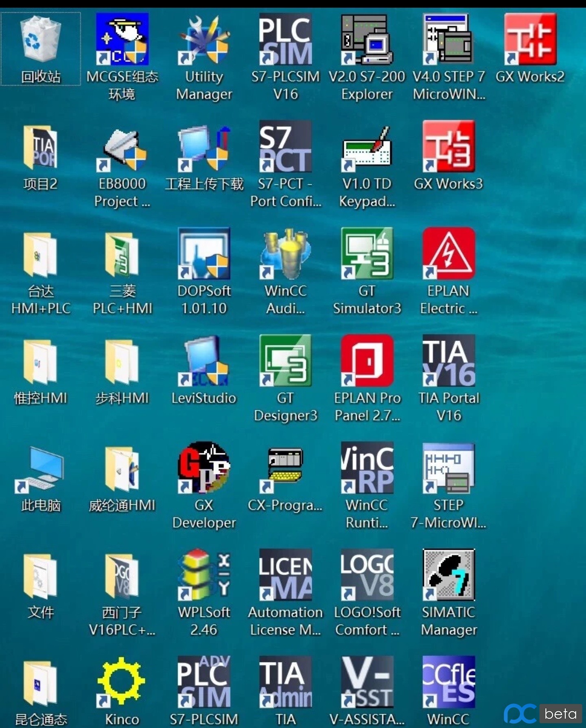Image resolution: width=586 pixels, height=728 pixels.
Task: Open GT Designer3 icon
Action: [286, 360]
